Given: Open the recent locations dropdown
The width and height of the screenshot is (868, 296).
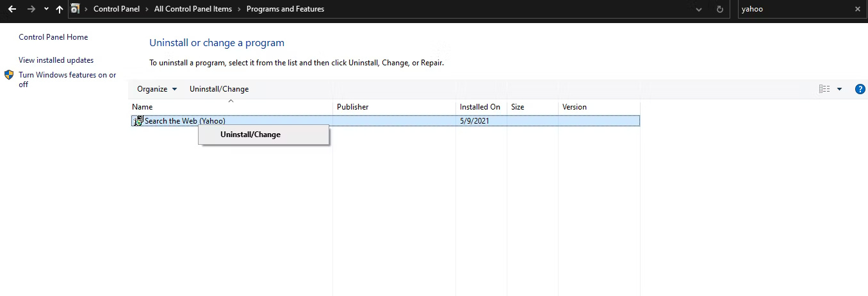Looking at the screenshot, I should click(x=46, y=10).
